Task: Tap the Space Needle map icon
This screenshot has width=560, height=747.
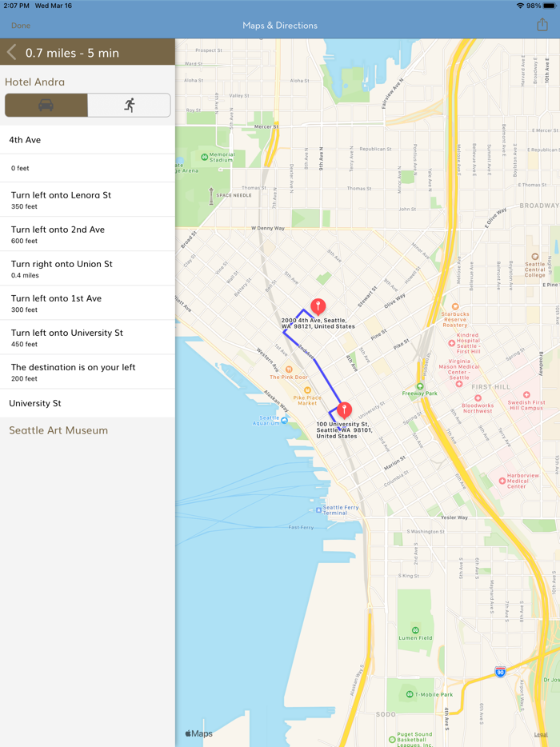Action: click(211, 196)
